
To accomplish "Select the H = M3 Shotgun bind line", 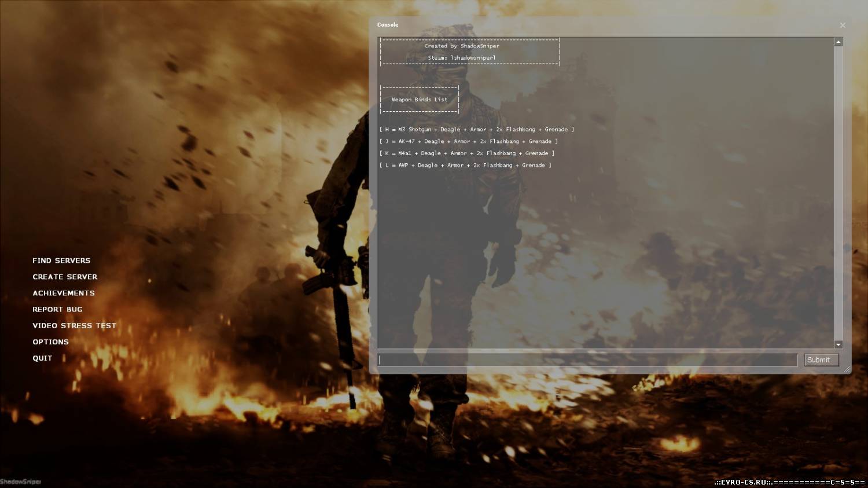I will click(477, 130).
